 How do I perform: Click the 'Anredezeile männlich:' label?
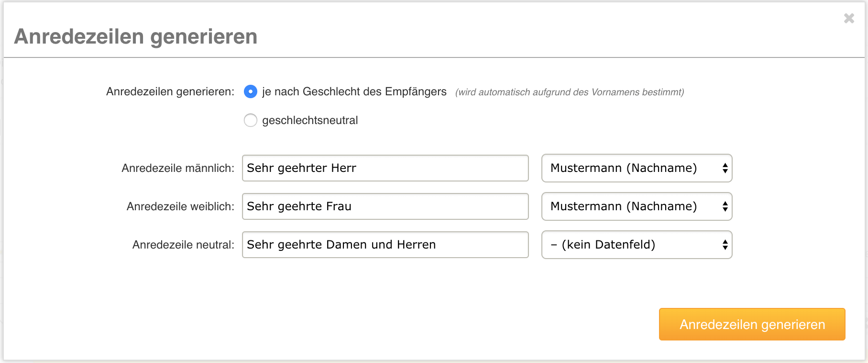click(x=178, y=168)
